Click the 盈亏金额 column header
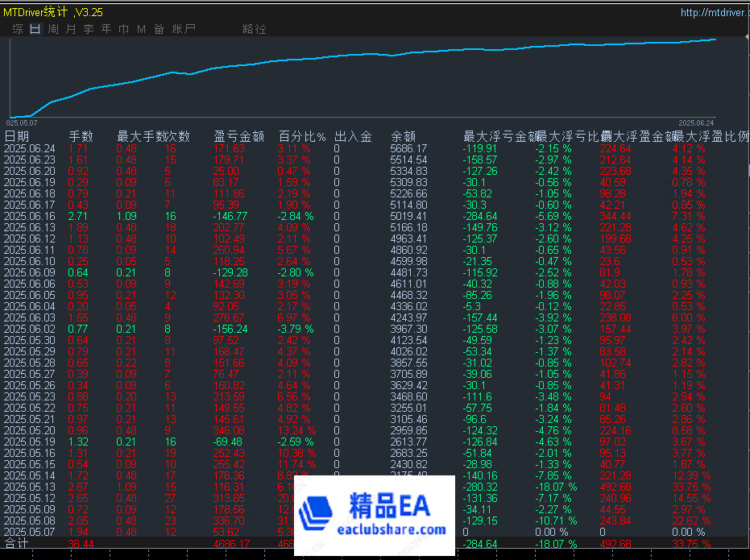This screenshot has width=750, height=560. click(239, 136)
